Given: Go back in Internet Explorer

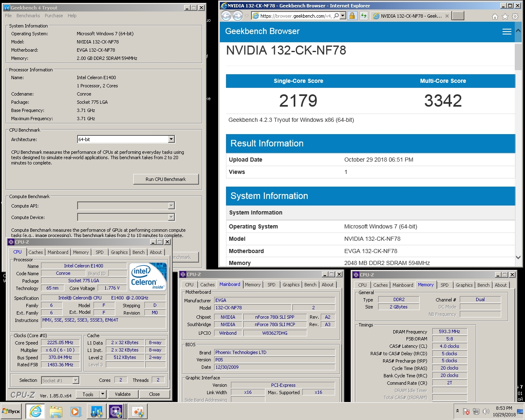Looking at the screenshot, I should (x=226, y=16).
